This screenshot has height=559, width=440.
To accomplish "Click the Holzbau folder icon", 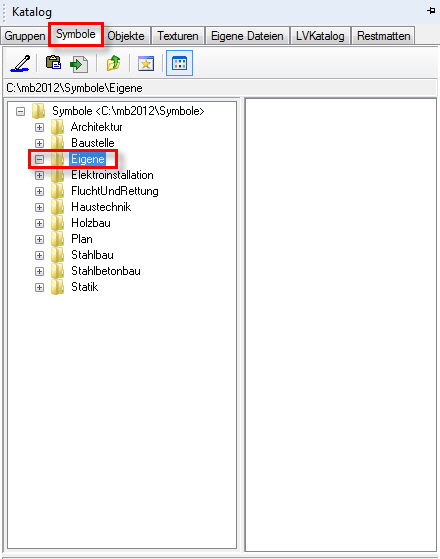I will click(x=57, y=223).
